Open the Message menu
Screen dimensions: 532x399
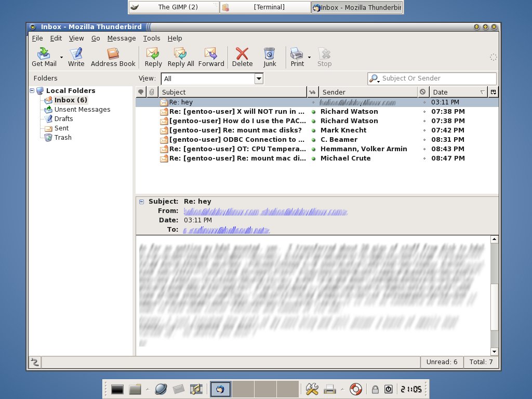pos(122,38)
